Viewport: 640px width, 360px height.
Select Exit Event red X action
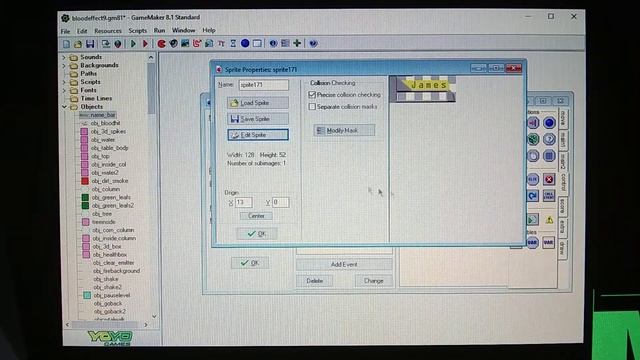point(549,179)
